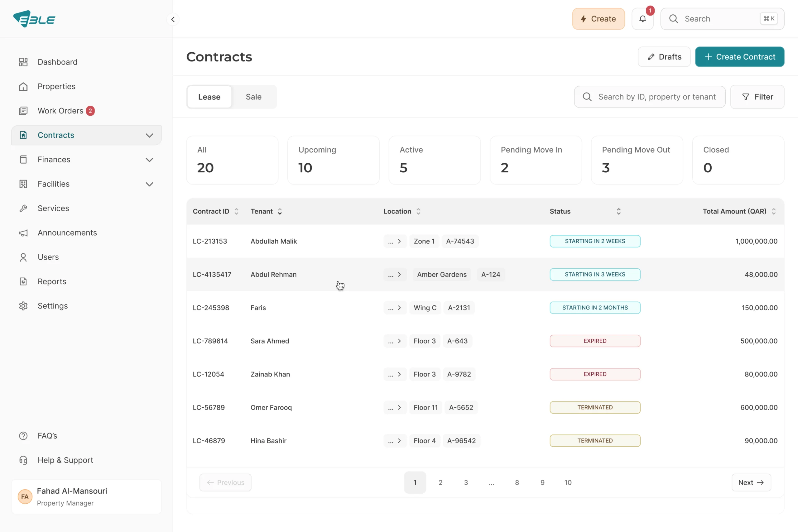Click the notification bell icon
Image resolution: width=798 pixels, height=532 pixels.
tap(642, 19)
